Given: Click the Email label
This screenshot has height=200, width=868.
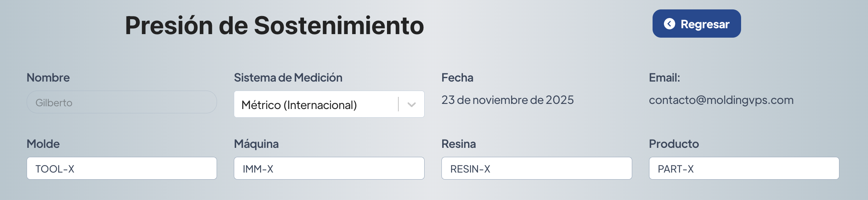Looking at the screenshot, I should [x=664, y=78].
